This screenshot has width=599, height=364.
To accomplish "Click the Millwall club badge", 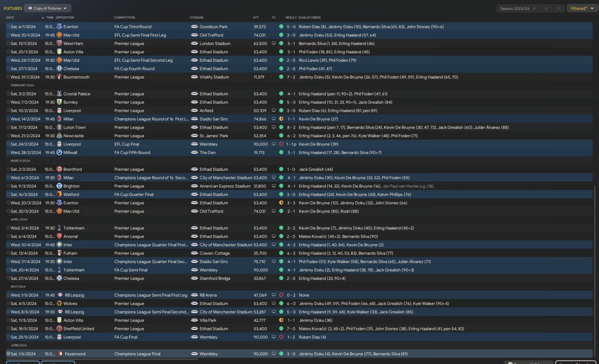I will (59, 153).
